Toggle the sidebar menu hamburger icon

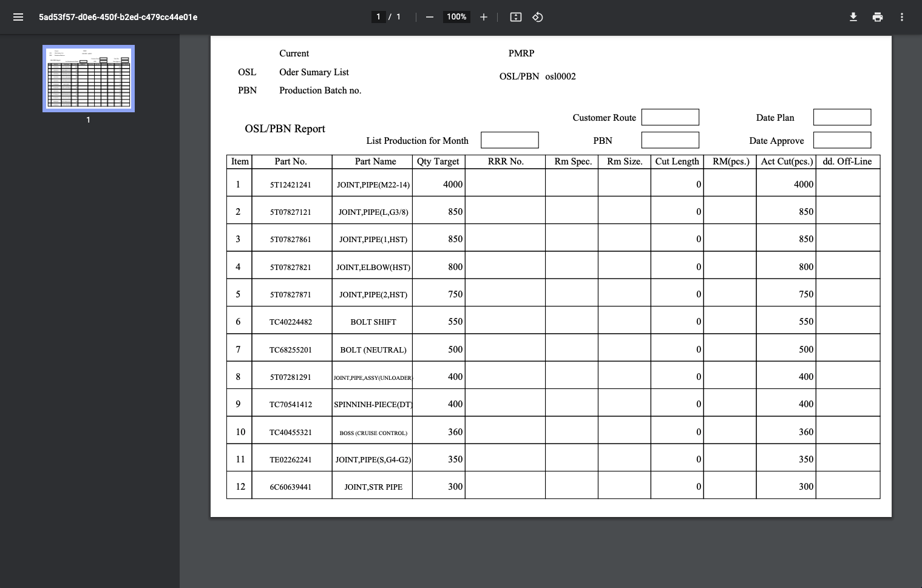[18, 17]
